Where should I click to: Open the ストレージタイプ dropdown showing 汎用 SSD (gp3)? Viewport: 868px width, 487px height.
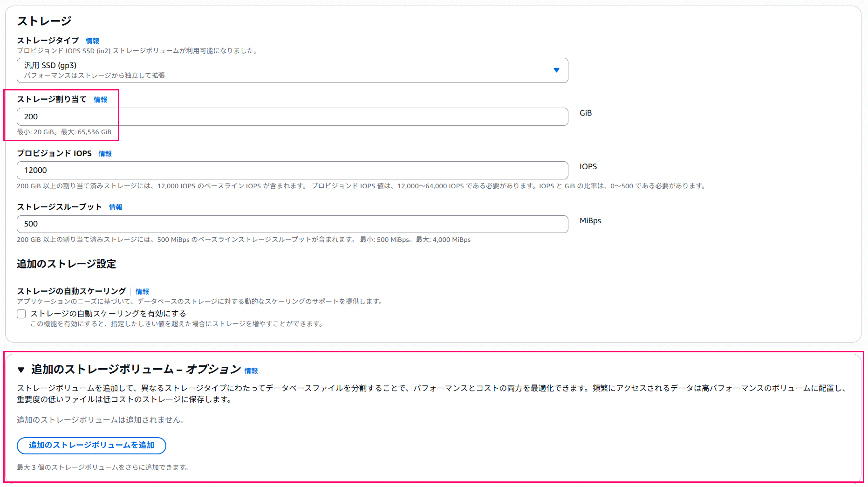click(x=292, y=70)
